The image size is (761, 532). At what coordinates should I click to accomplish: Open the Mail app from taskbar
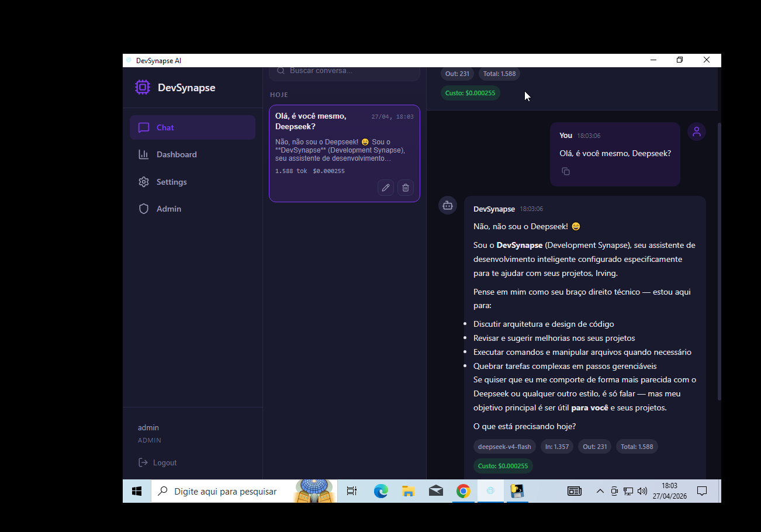(436, 491)
